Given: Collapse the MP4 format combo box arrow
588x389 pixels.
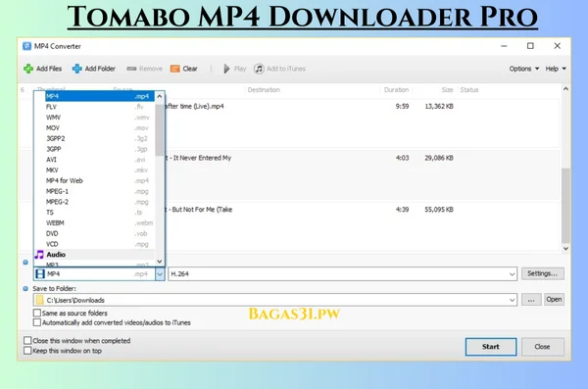Looking at the screenshot, I should pyautogui.click(x=160, y=274).
